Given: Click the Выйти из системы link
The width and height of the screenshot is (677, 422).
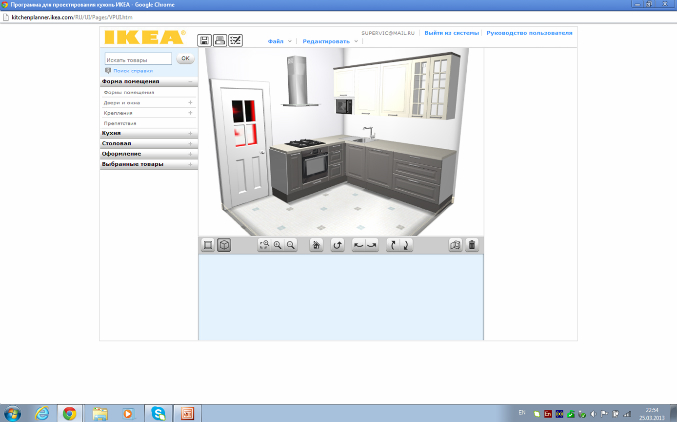Looking at the screenshot, I should (x=451, y=33).
